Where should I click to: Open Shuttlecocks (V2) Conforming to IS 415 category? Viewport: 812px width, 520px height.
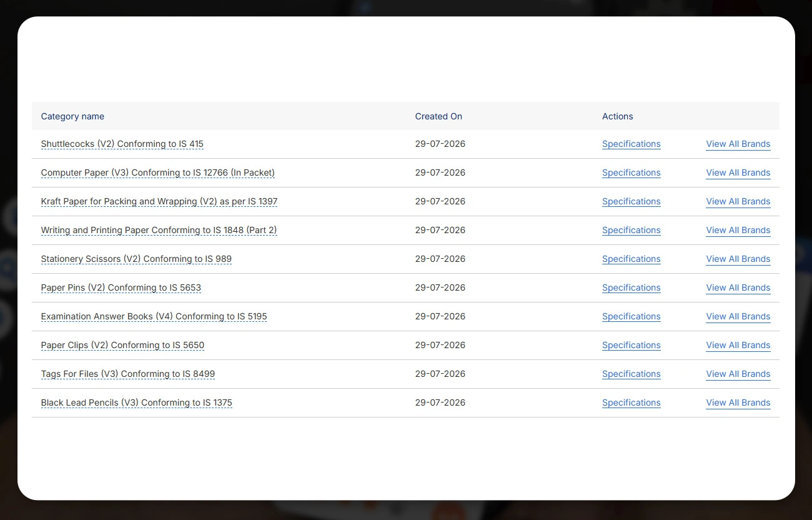pos(122,144)
